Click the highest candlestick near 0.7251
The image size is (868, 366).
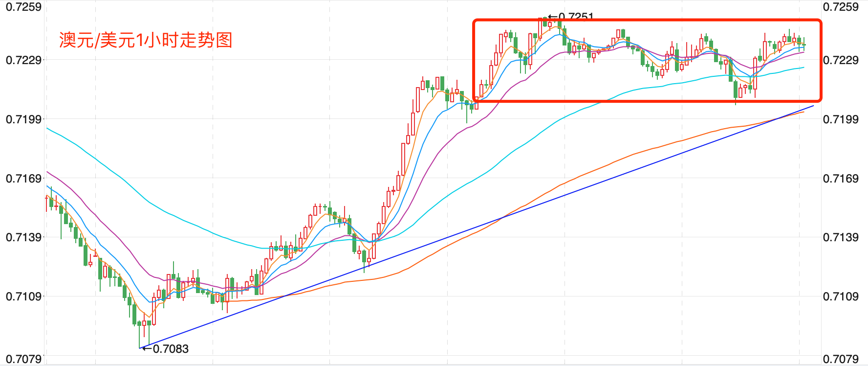(x=545, y=22)
